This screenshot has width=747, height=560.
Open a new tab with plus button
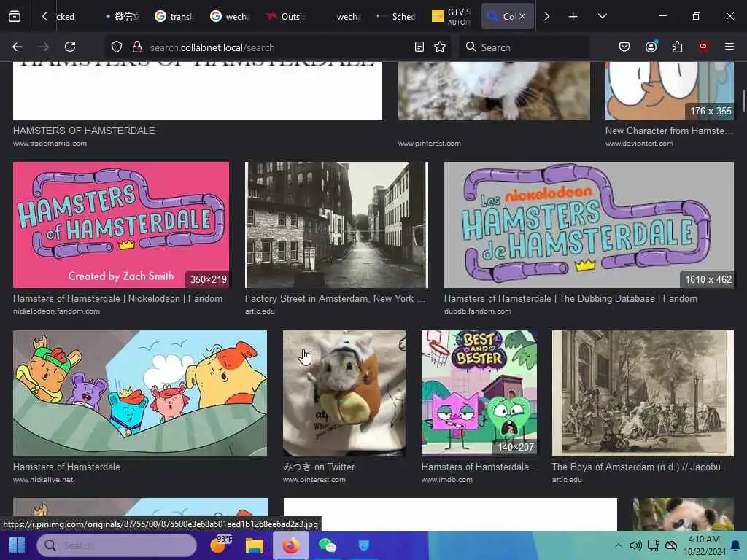[x=573, y=17]
